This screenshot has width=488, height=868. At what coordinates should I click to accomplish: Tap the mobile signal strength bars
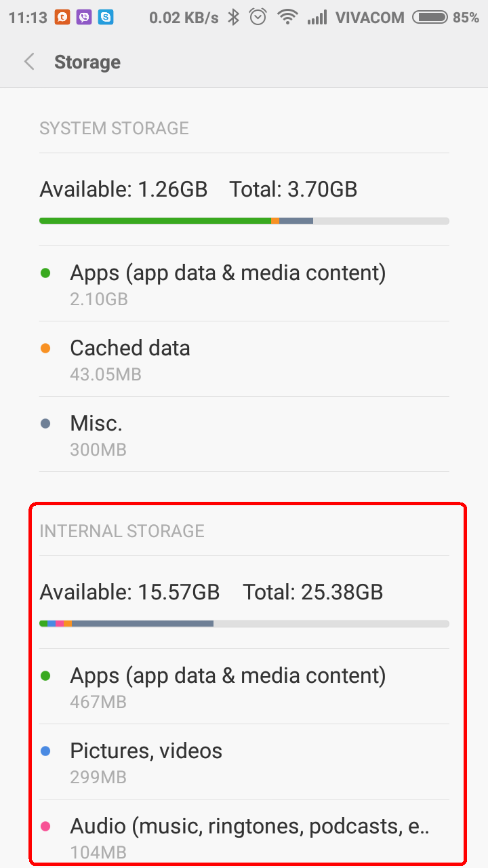pos(317,18)
